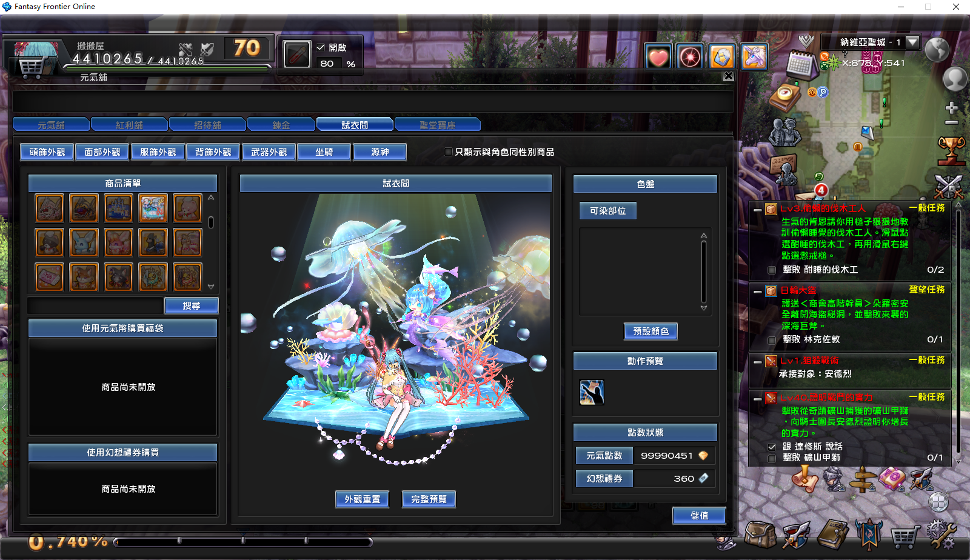Select the unicorn buff icon
Viewport: 970px width, 560px height.
tap(754, 58)
